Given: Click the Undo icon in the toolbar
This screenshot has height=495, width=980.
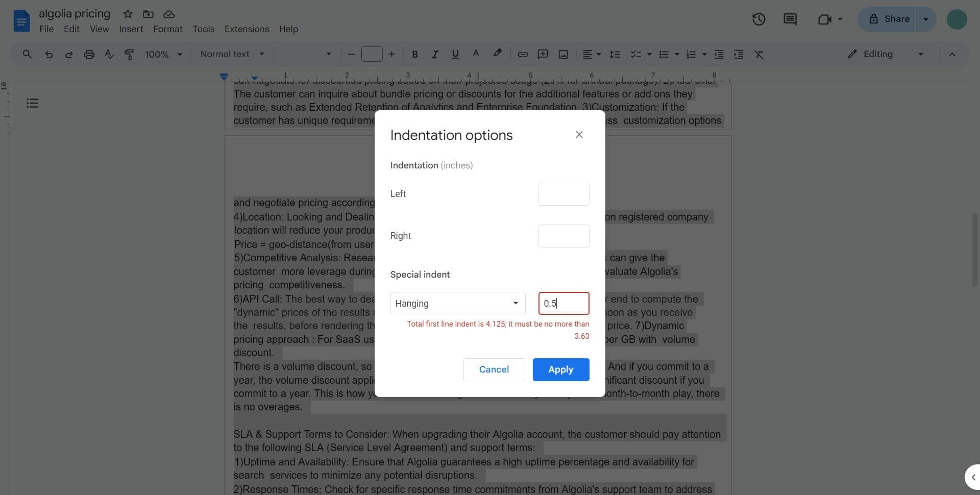Looking at the screenshot, I should (x=48, y=54).
